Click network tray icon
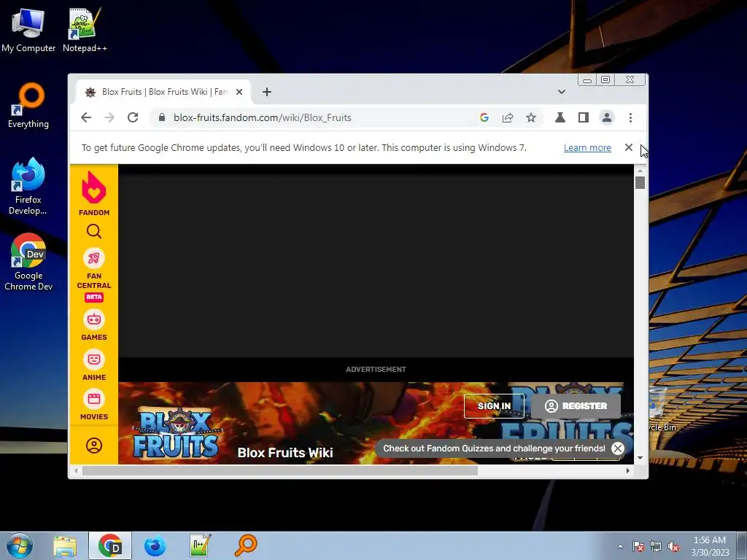747x560 pixels. [656, 546]
